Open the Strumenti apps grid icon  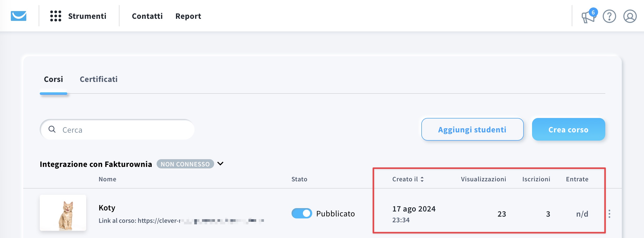point(56,16)
